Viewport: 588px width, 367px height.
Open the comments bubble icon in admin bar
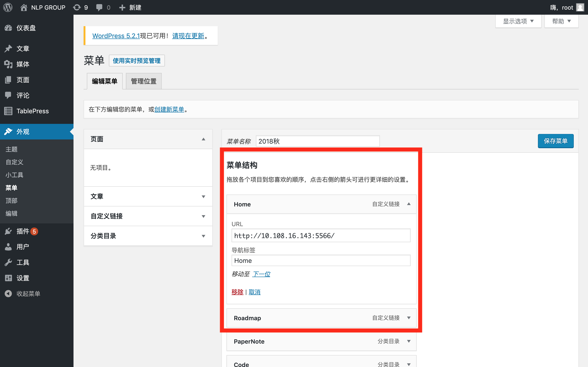pyautogui.click(x=99, y=8)
